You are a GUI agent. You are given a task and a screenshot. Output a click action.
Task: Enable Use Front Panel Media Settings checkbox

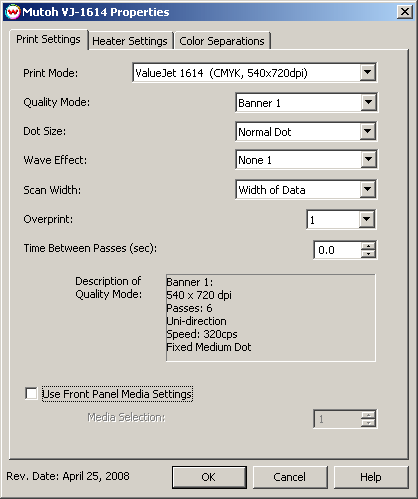31,394
